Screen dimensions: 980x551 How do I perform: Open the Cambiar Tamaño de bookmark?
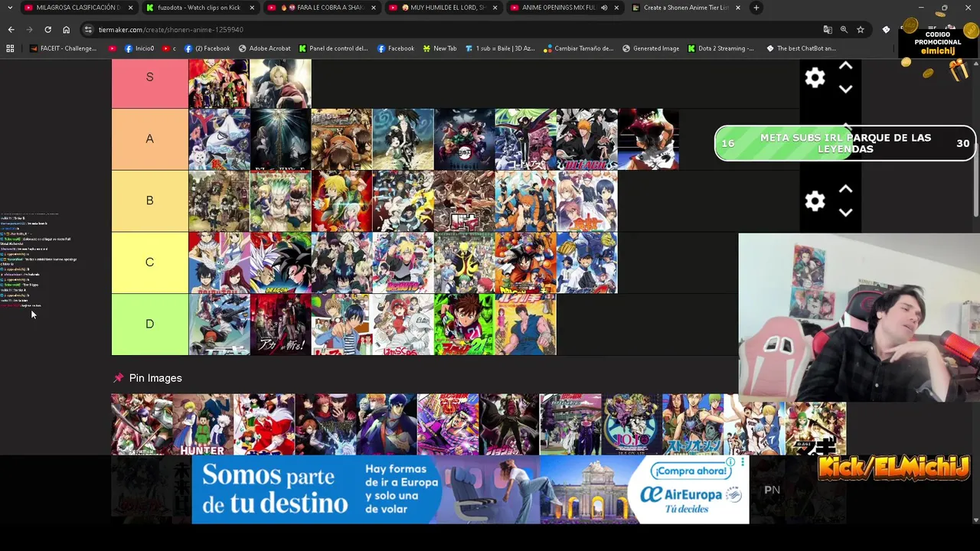pyautogui.click(x=578, y=48)
